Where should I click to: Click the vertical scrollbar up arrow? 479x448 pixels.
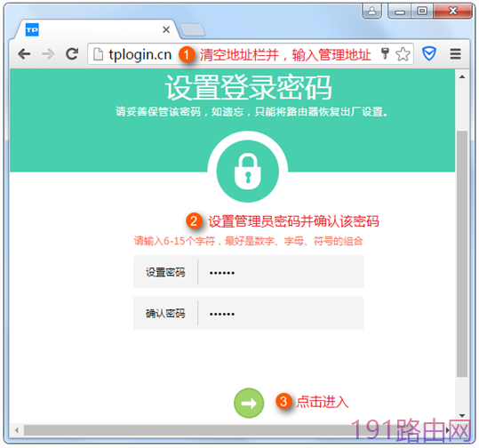click(462, 76)
